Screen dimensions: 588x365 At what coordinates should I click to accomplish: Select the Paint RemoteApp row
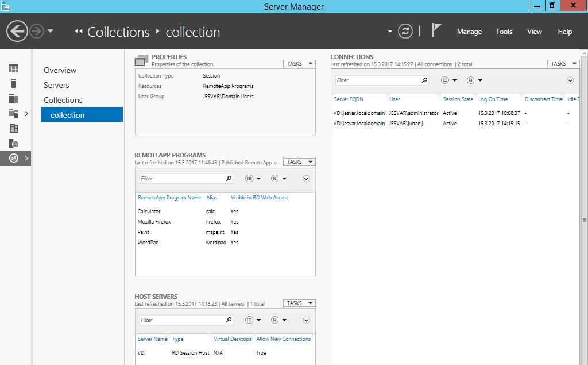click(x=225, y=232)
